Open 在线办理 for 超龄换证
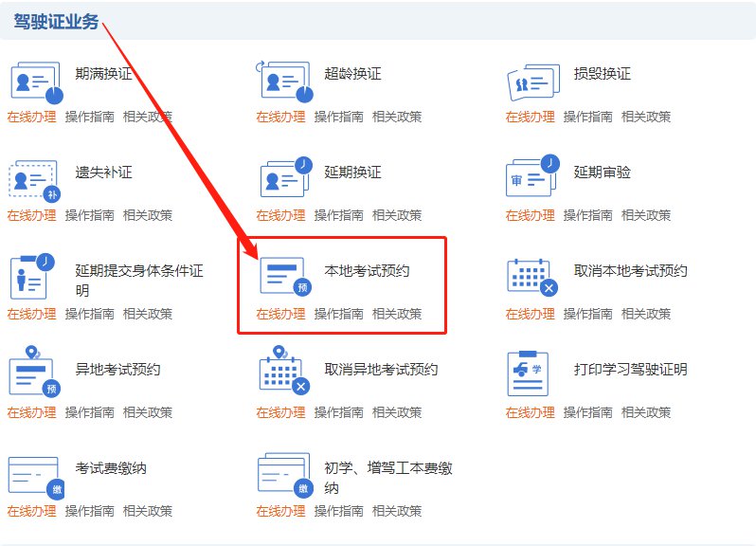 pos(280,117)
